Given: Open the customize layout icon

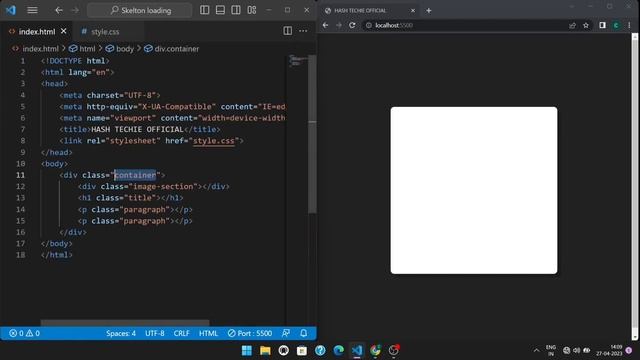Looking at the screenshot, I should click(x=252, y=10).
